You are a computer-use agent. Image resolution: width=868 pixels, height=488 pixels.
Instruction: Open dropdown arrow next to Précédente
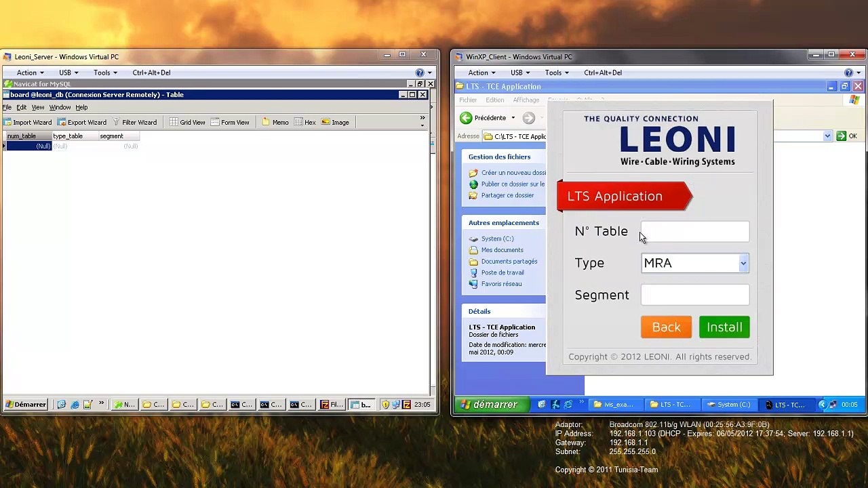tap(513, 118)
